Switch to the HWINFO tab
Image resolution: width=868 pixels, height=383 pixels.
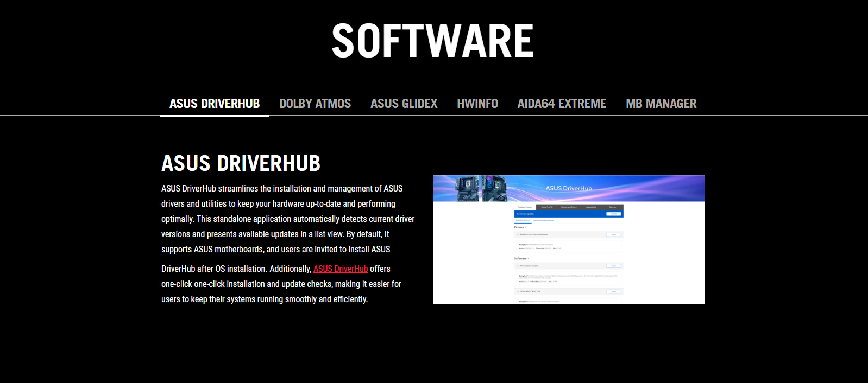click(x=477, y=104)
